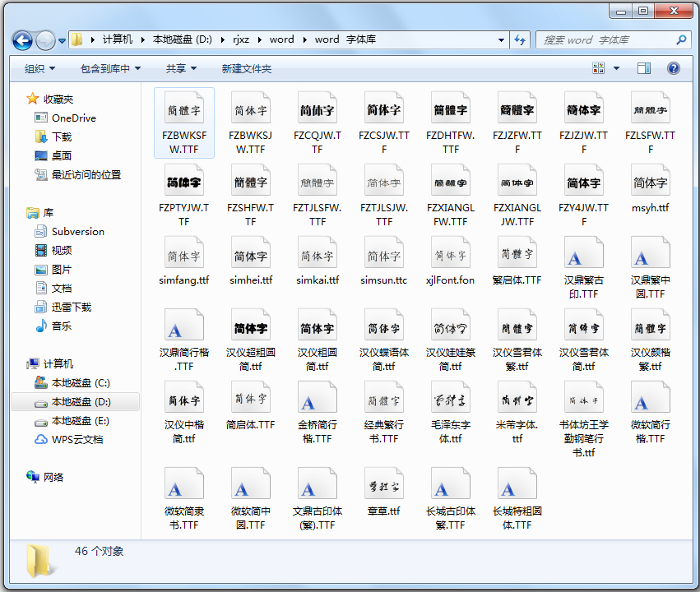Select the FZXIANGLFW.TTF font file icon

pyautogui.click(x=451, y=180)
